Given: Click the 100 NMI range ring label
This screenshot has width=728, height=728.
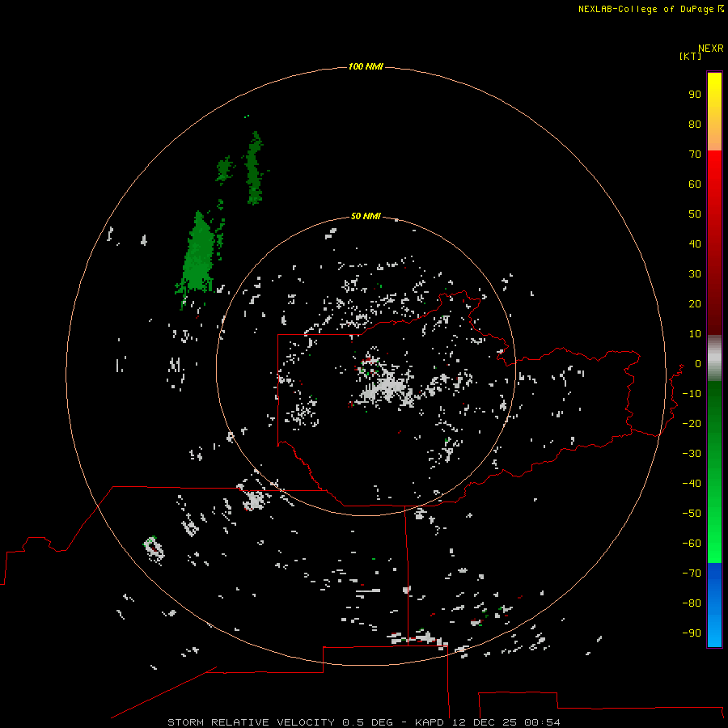Looking at the screenshot, I should coord(366,66).
